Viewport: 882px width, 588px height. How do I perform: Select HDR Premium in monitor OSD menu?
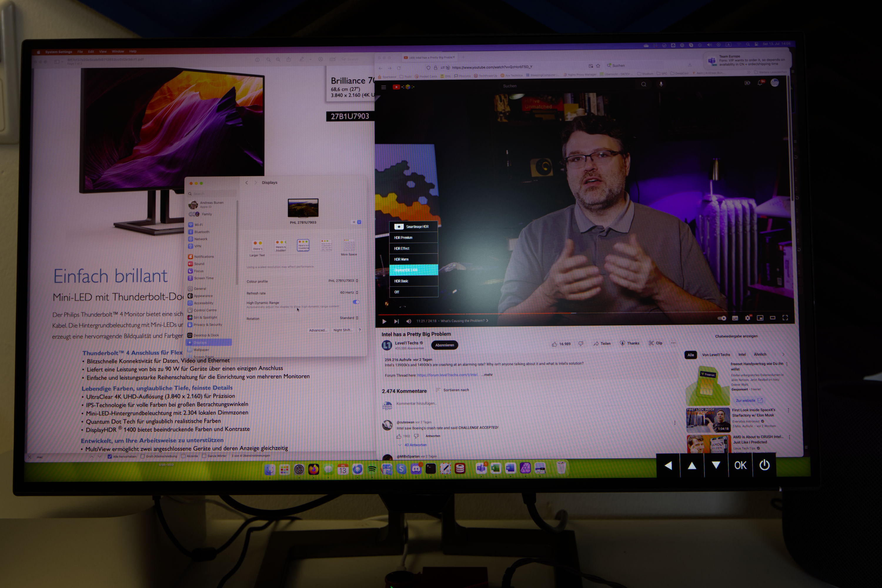point(414,237)
